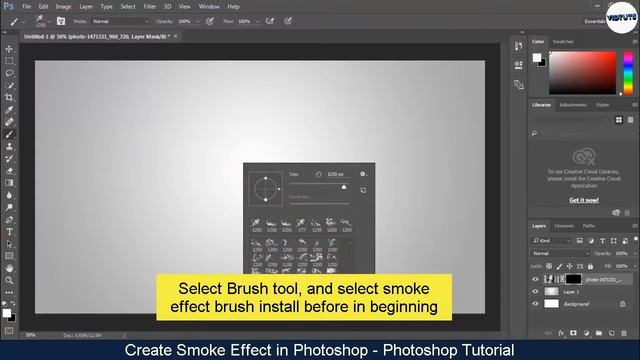The width and height of the screenshot is (640, 360).
Task: Select the History Brush tool
Action: (x=9, y=158)
